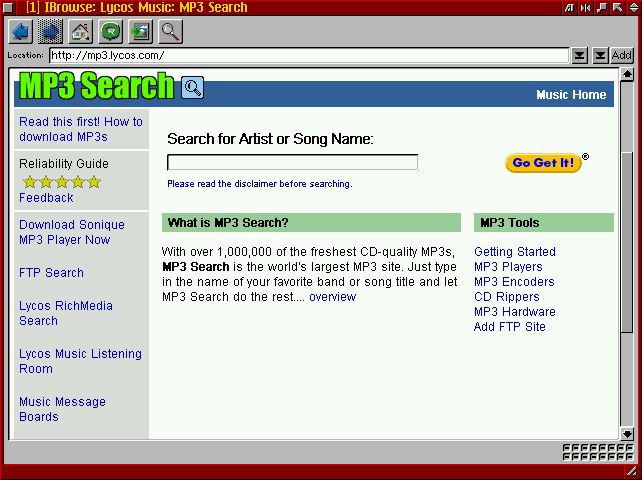This screenshot has height=480, width=642.
Task: Open Music Message Boards link
Action: click(x=62, y=409)
